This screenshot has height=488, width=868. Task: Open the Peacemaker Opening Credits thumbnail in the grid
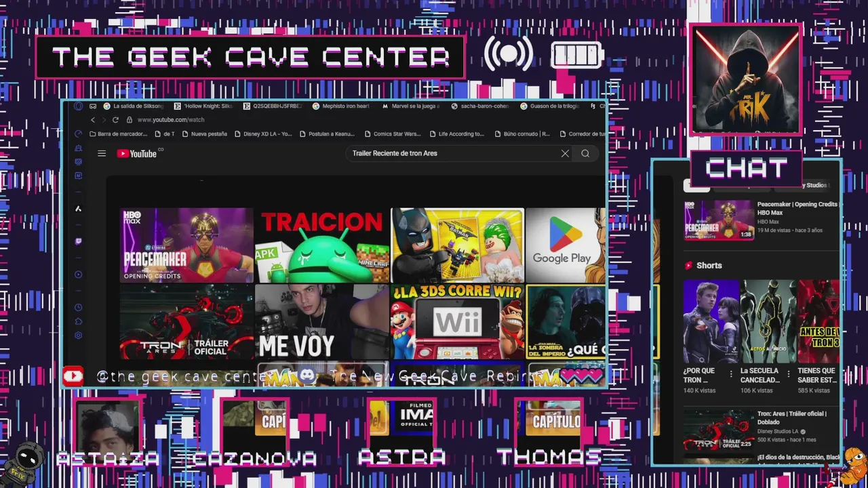[x=186, y=245]
